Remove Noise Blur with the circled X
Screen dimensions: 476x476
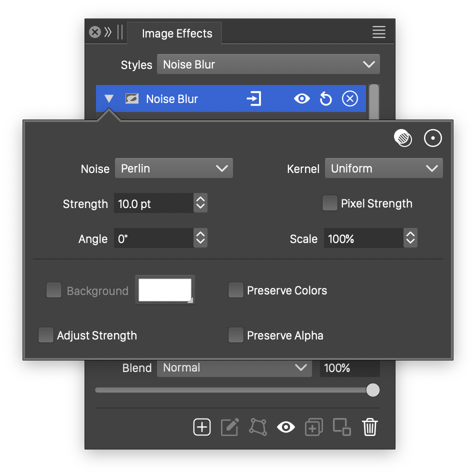tap(349, 99)
